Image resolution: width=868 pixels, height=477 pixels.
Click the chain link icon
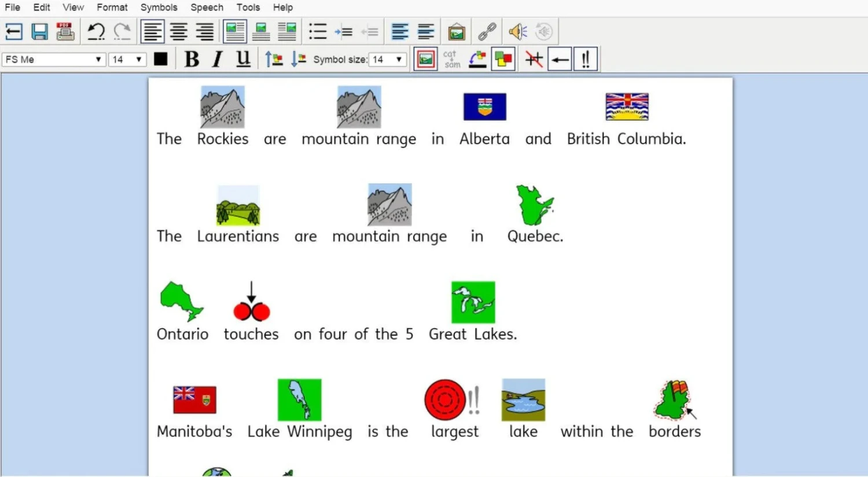point(487,32)
